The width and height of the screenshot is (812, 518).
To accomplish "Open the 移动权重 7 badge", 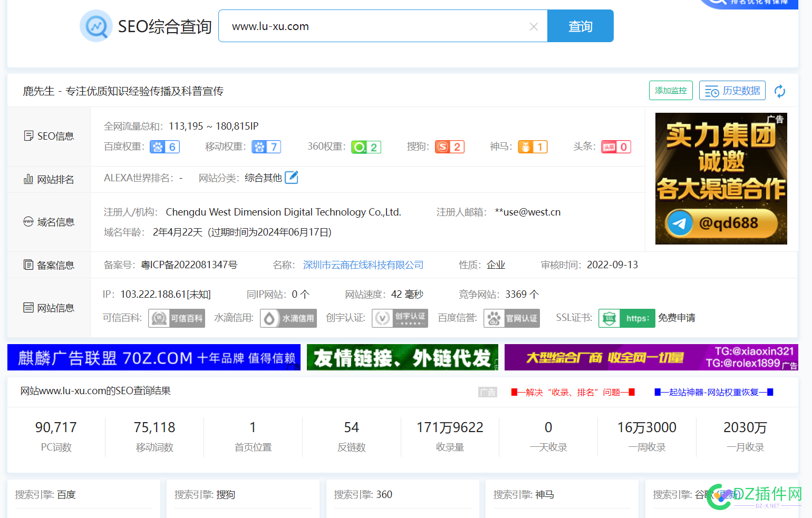I will point(266,146).
